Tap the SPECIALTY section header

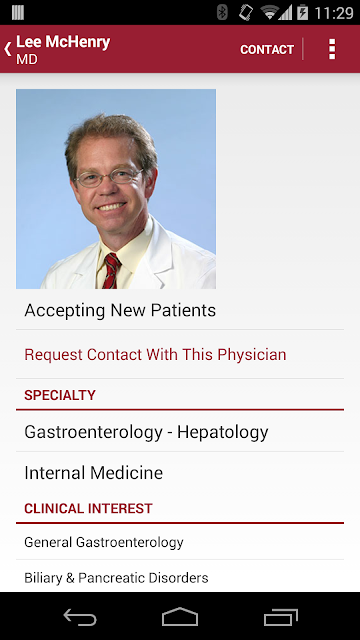point(60,395)
